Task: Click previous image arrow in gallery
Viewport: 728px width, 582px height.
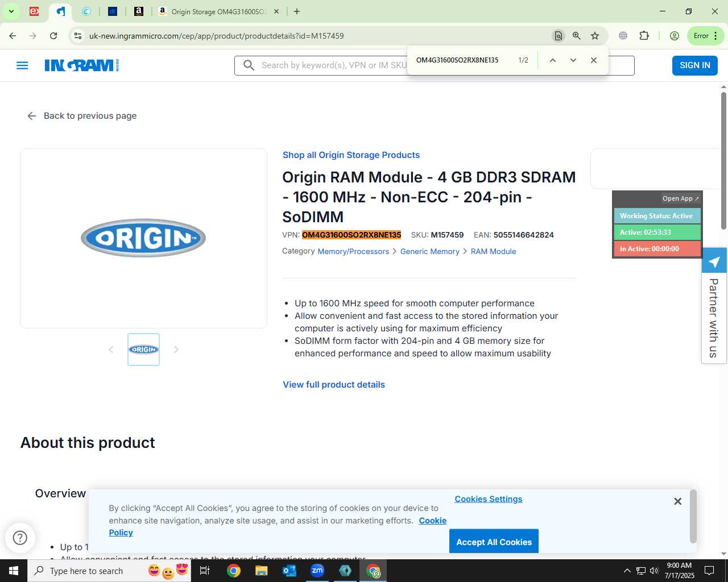Action: tap(111, 350)
